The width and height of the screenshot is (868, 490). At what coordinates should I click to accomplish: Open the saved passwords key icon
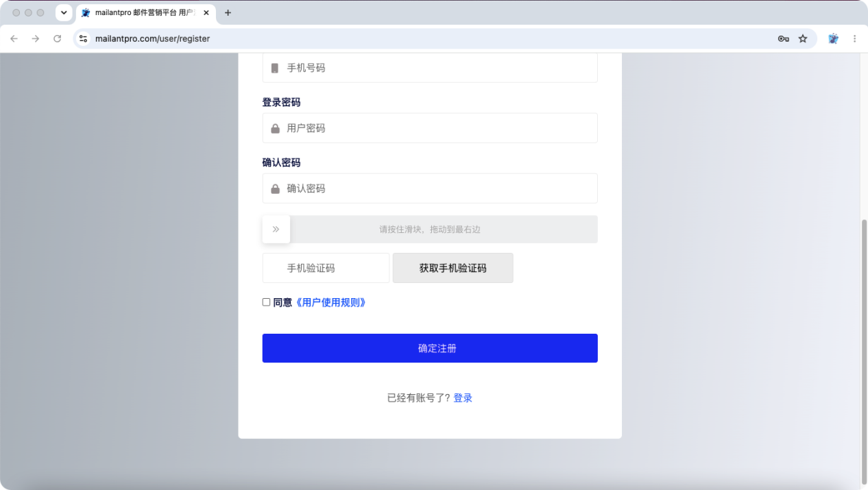783,39
